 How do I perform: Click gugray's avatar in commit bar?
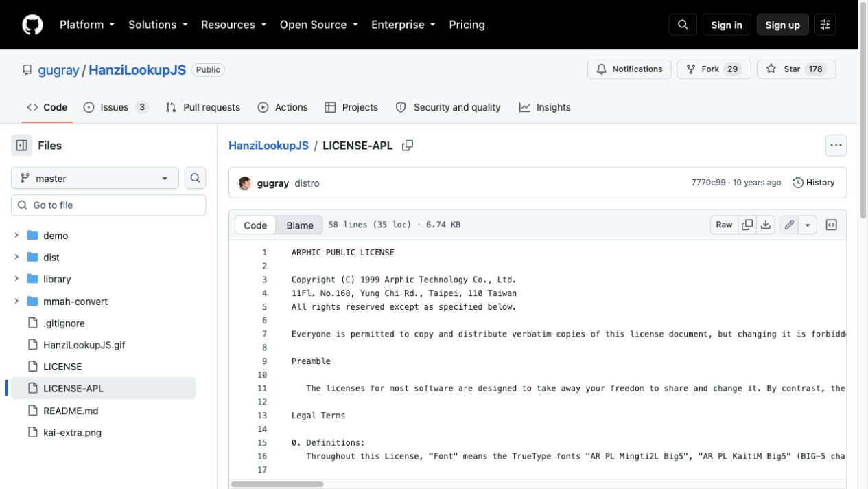tap(245, 183)
